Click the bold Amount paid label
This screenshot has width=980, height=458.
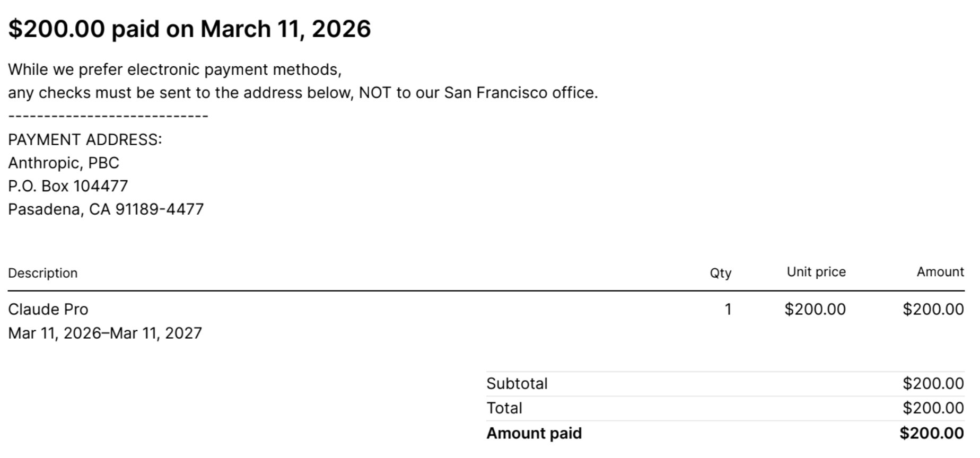533,434
